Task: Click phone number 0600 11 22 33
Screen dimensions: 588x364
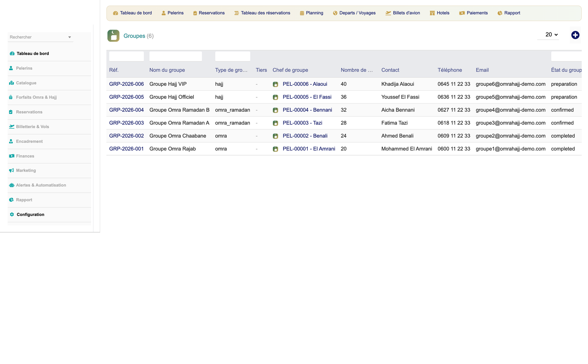Action: pos(454,149)
